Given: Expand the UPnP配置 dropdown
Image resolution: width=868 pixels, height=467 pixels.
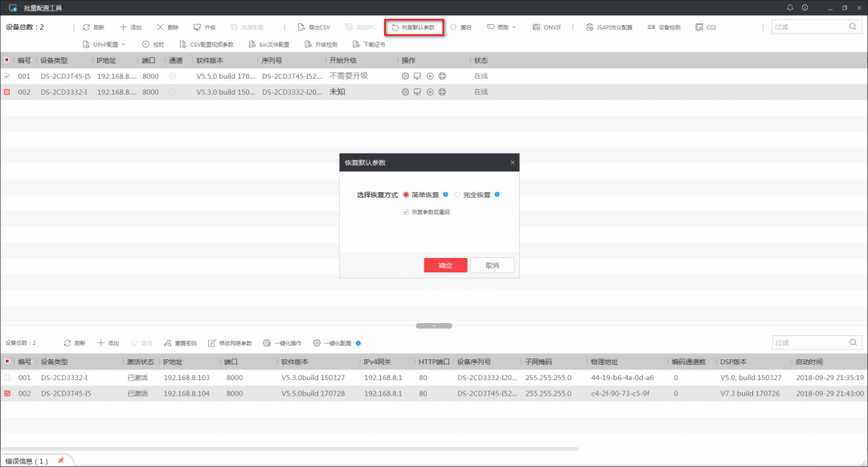Looking at the screenshot, I should (x=104, y=44).
